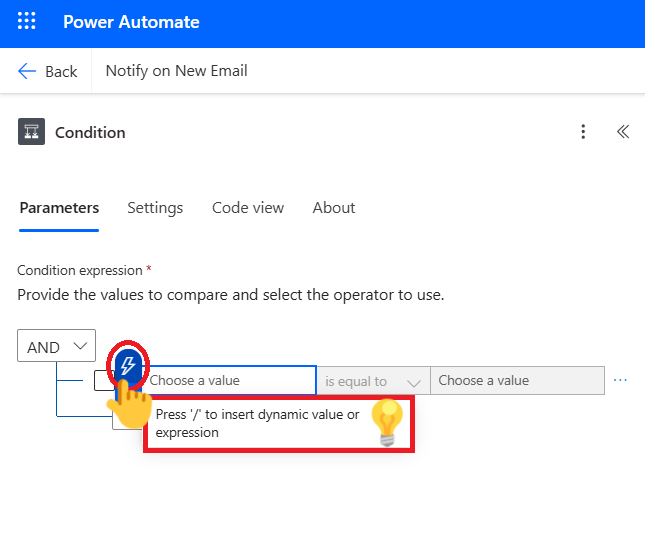The height and width of the screenshot is (543, 645).
Task: Open the app launcher waffle icon
Action: point(27,22)
